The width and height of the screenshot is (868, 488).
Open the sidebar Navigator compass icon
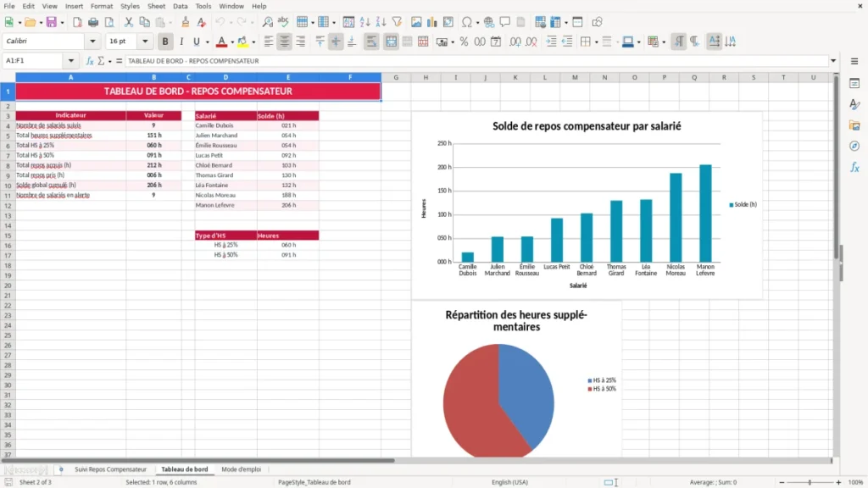[x=854, y=146]
